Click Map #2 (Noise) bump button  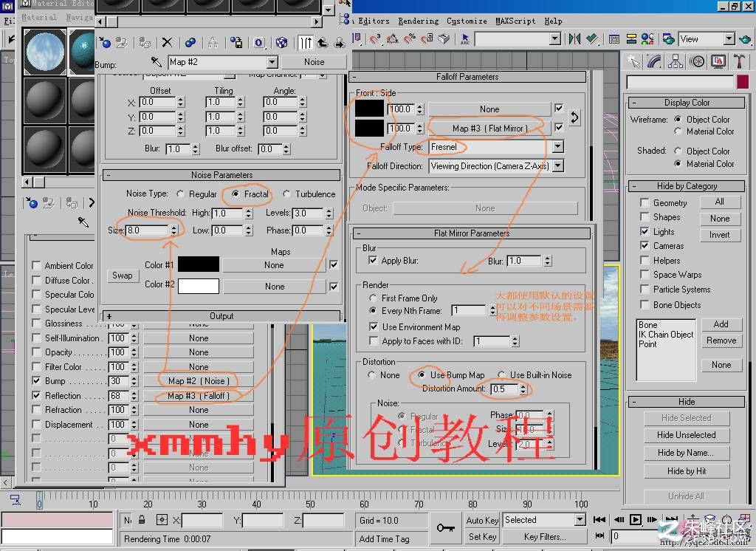tap(198, 380)
